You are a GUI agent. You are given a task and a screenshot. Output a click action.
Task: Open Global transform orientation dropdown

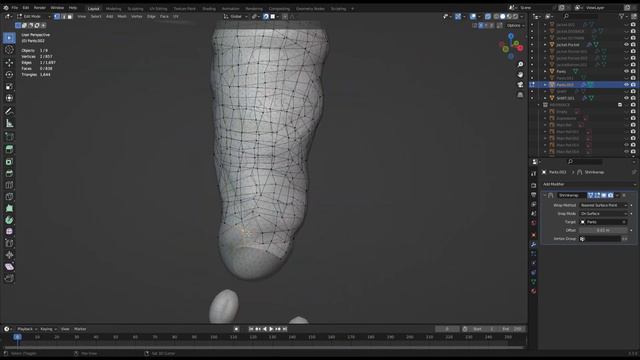point(236,16)
